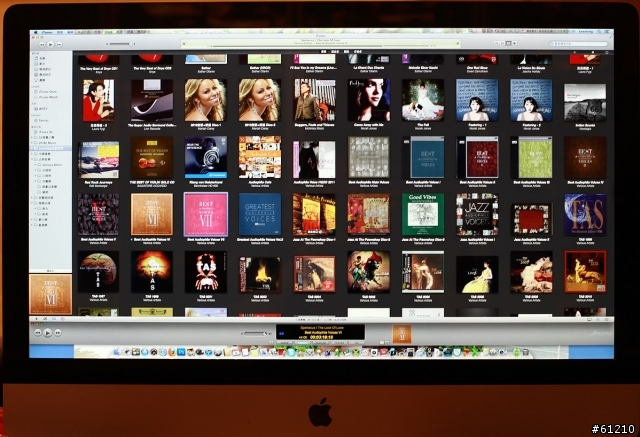Collapse the Various Artist folder triangle
This screenshot has width=640, height=437.
click(36, 165)
